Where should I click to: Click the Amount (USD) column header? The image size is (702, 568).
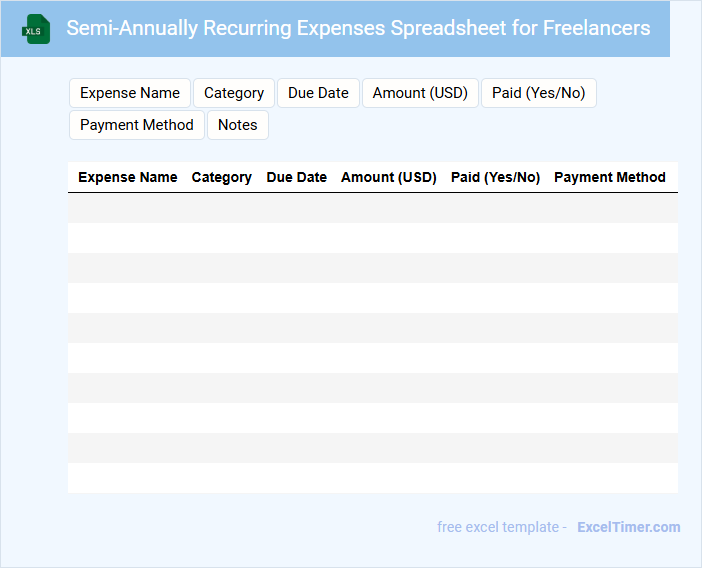pyautogui.click(x=389, y=177)
